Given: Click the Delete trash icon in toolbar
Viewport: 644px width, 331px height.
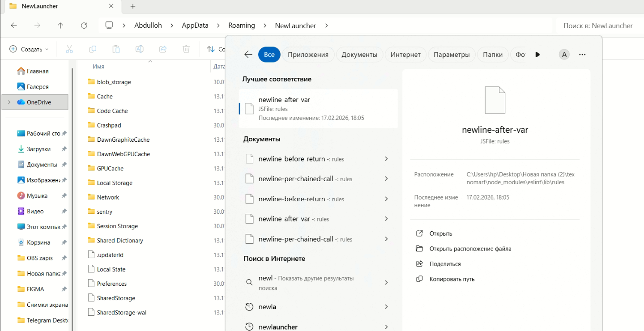Looking at the screenshot, I should click(x=186, y=49).
